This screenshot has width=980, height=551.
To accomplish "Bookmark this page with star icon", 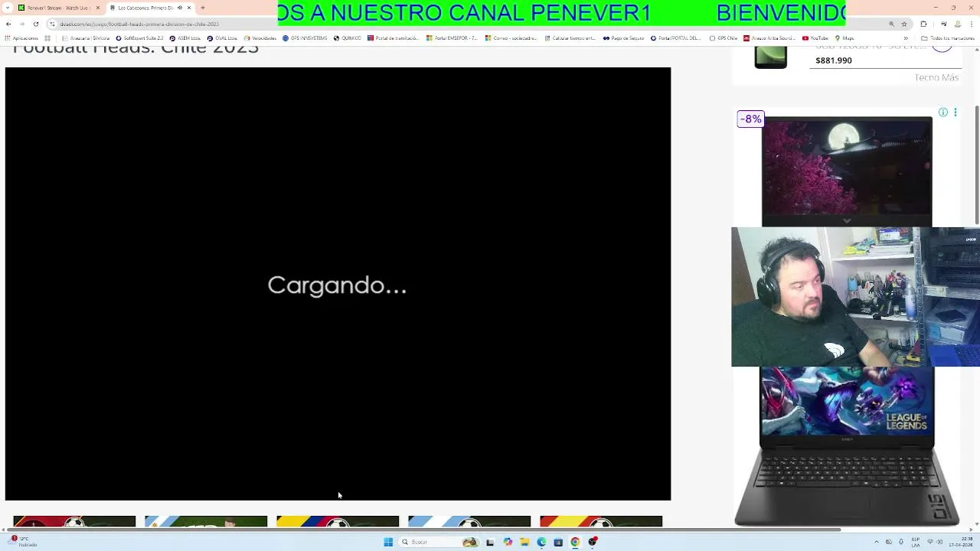I will 903,24.
